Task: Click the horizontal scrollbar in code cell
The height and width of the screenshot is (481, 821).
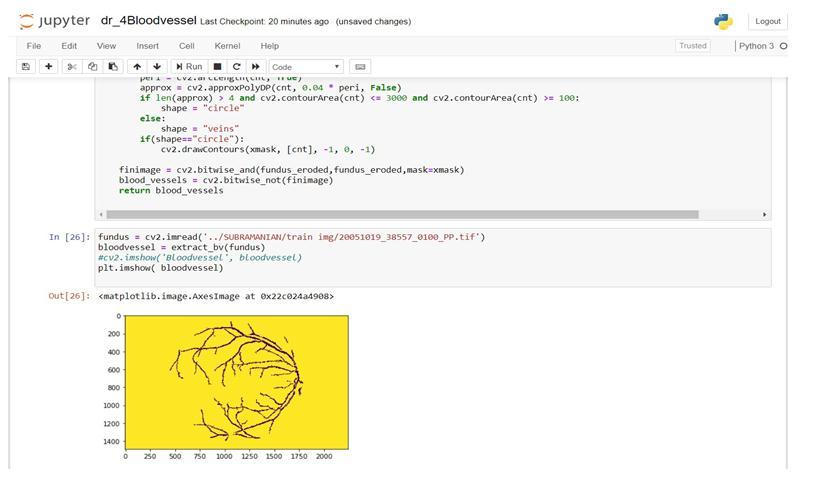Action: [x=402, y=215]
